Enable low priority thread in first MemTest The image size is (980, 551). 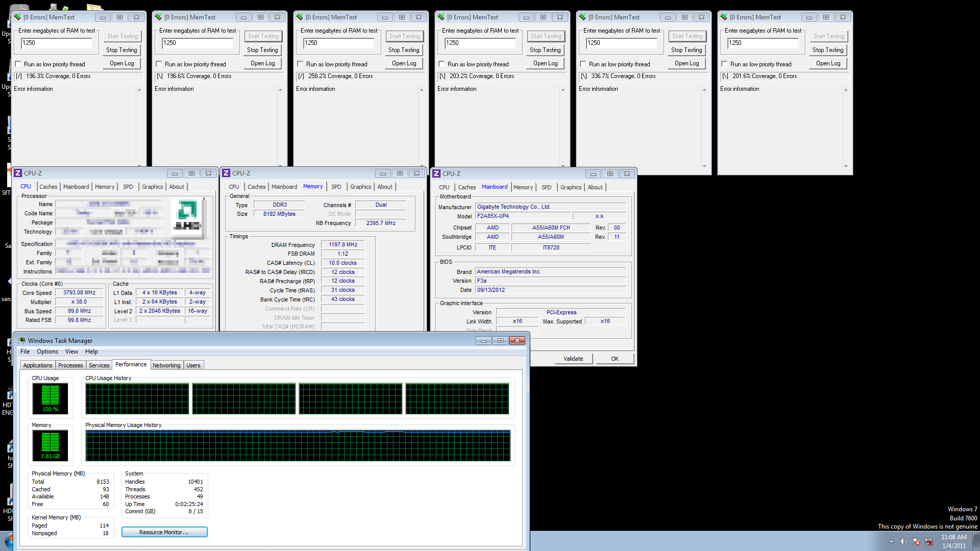tap(18, 64)
